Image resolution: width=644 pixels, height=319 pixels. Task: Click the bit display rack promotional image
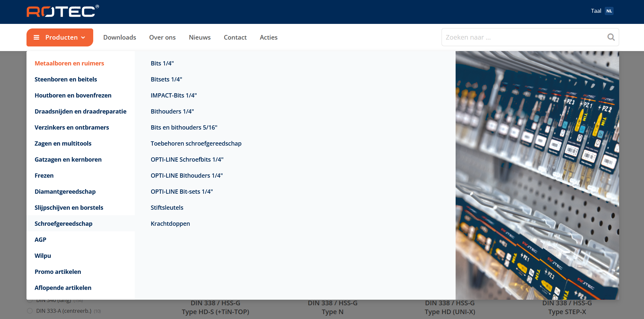tap(537, 175)
